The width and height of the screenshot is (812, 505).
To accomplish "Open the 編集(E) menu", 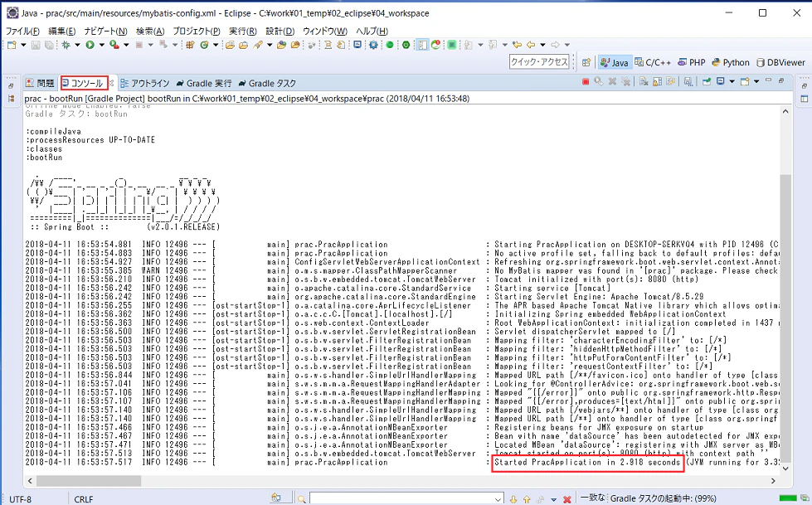I will point(61,31).
